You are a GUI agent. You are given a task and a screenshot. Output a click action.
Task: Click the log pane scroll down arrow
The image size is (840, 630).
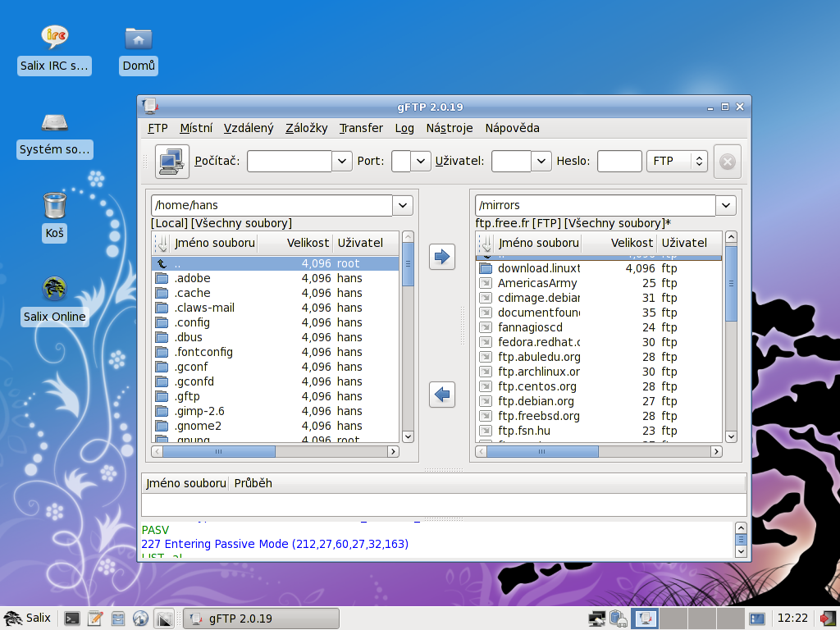(741, 551)
